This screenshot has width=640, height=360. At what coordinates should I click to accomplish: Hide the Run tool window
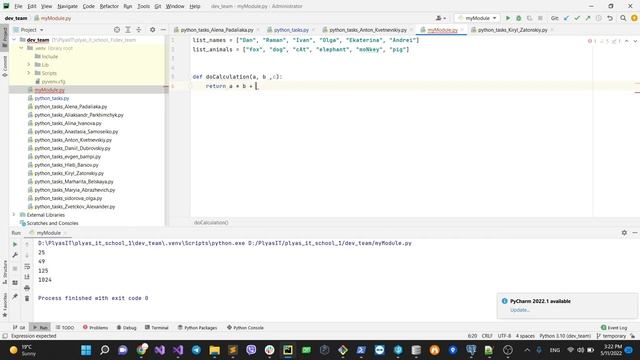coord(635,233)
